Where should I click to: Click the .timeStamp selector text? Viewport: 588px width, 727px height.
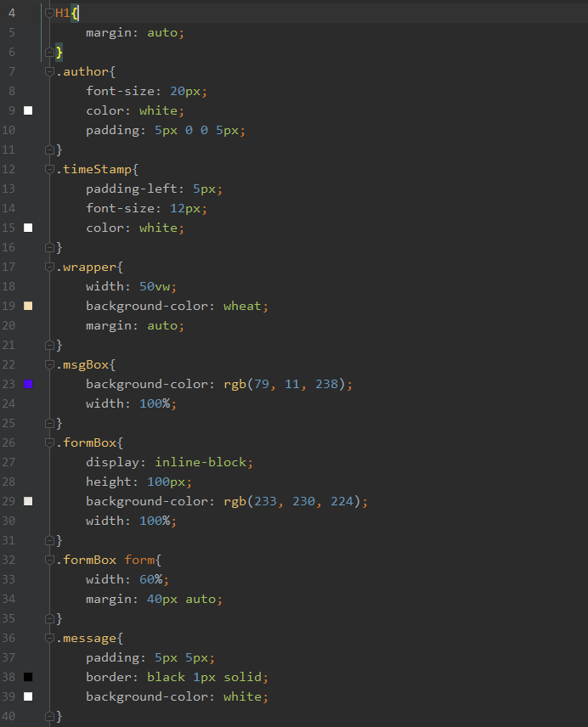[x=94, y=170]
